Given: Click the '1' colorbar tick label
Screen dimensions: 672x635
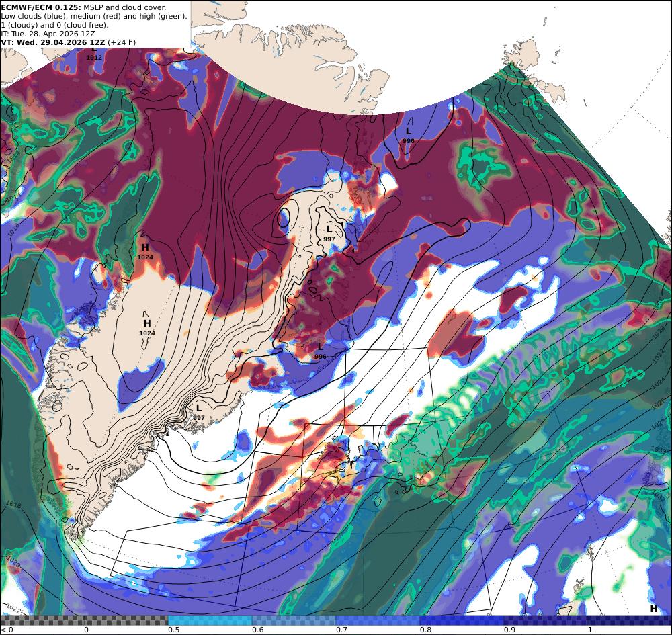Looking at the screenshot, I should click(590, 630).
